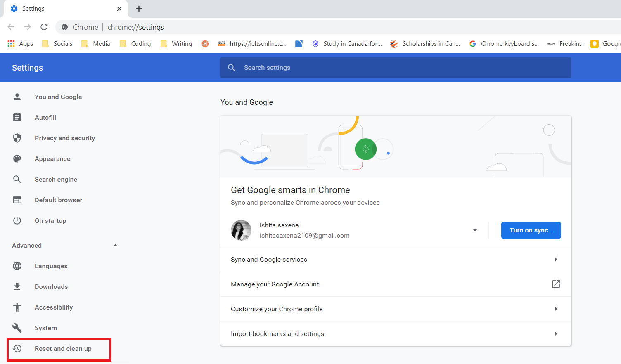Viewport: 621px width, 364px height.
Task: Click the Chrome site info icon
Action: tap(65, 27)
